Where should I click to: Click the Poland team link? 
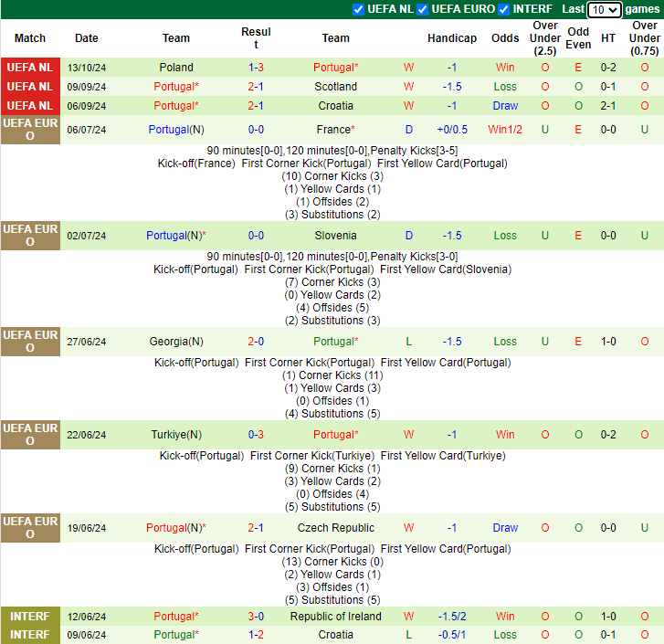[x=176, y=68]
